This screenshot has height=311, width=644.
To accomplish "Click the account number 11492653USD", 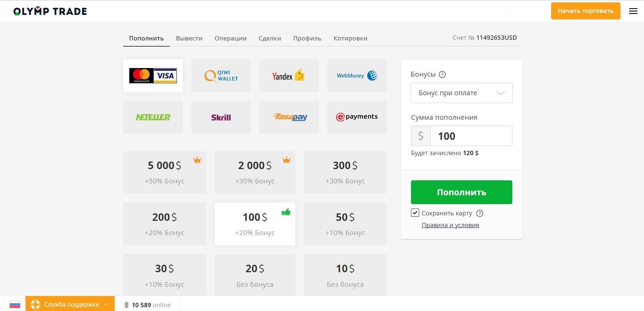I will (x=496, y=38).
